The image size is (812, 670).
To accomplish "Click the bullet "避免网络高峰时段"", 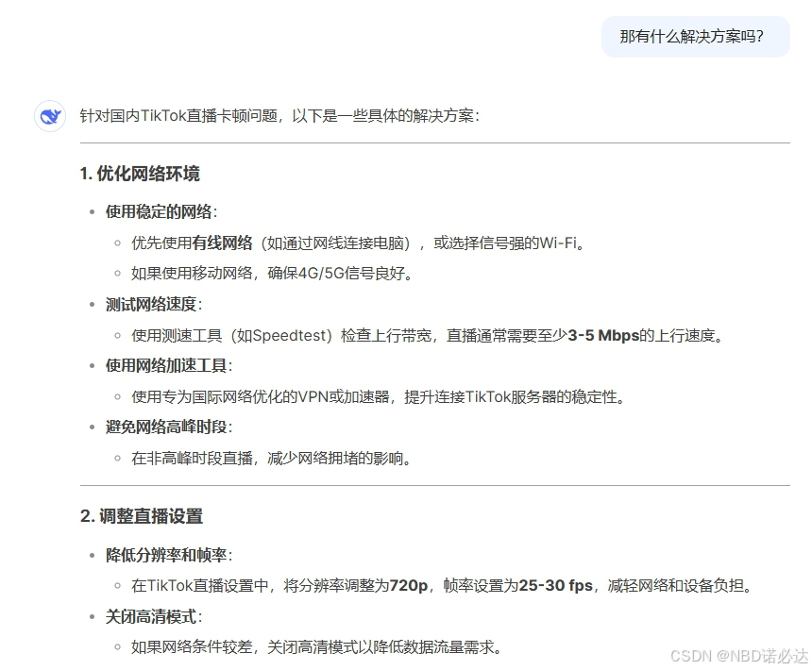I will tap(169, 427).
